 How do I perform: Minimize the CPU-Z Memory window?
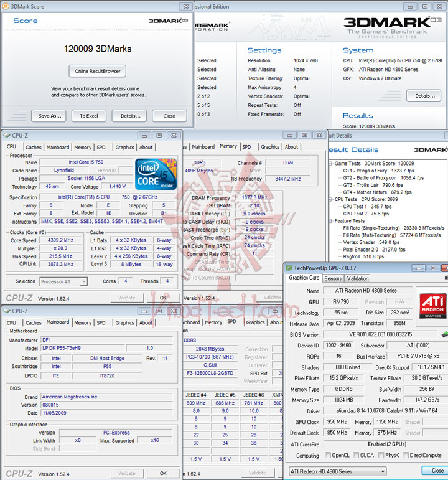pos(289,135)
